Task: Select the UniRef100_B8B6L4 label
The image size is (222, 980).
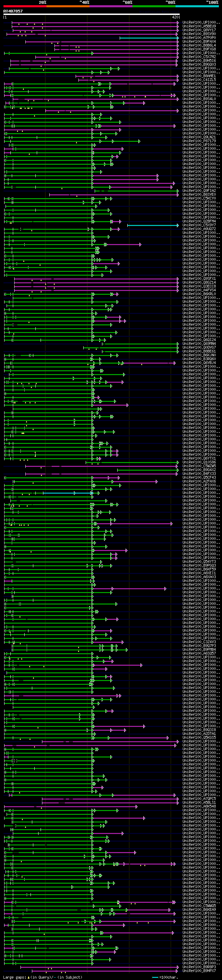Action: tap(199, 45)
